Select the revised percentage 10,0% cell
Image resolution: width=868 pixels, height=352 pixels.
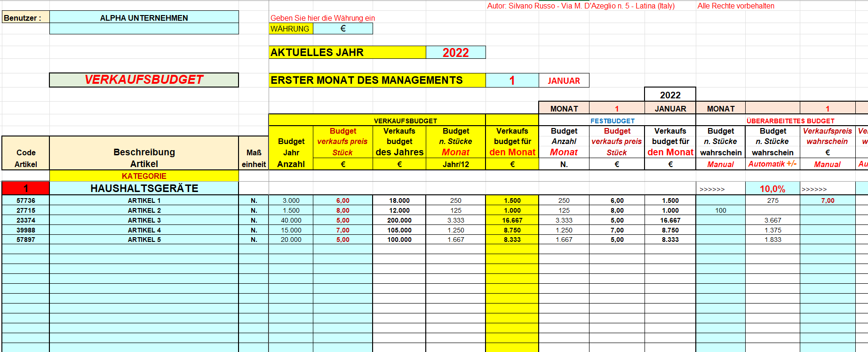(772, 189)
